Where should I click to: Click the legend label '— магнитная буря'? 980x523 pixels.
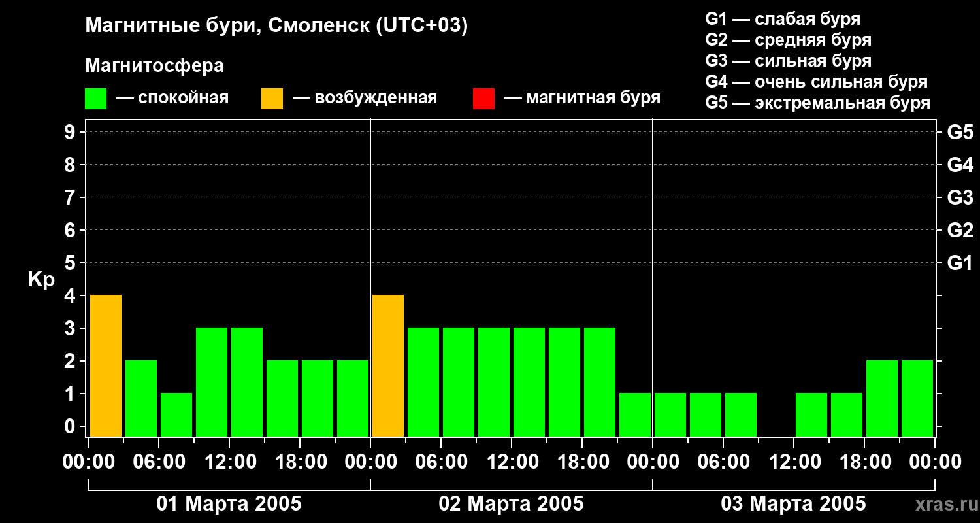583,98
